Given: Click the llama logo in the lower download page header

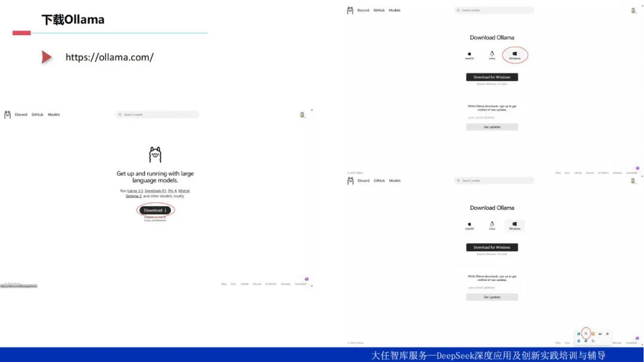Looking at the screenshot, I should coord(351,181).
